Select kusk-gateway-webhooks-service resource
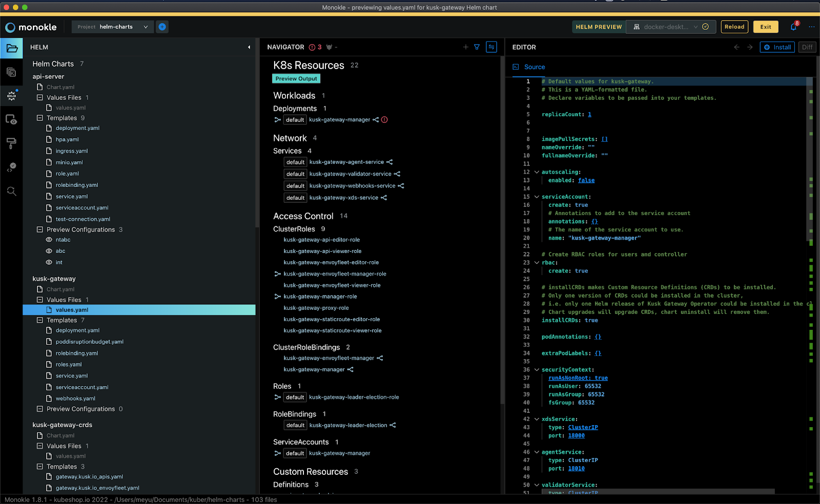 point(352,186)
